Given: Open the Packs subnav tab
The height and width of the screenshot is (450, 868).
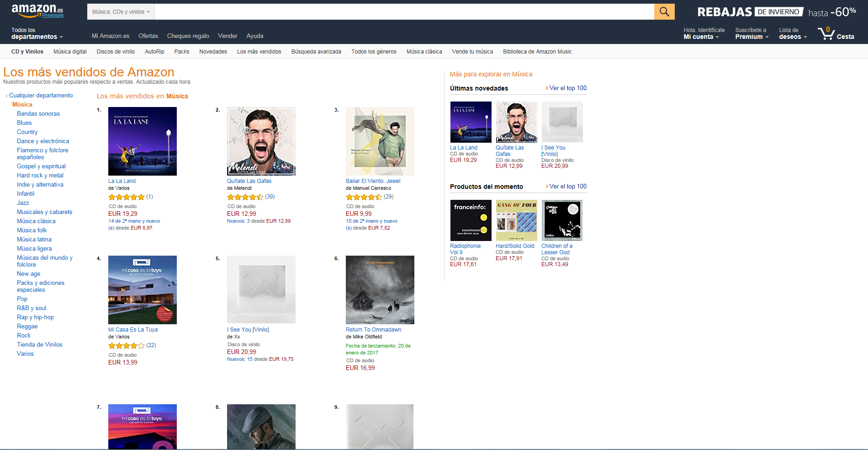Looking at the screenshot, I should [181, 52].
